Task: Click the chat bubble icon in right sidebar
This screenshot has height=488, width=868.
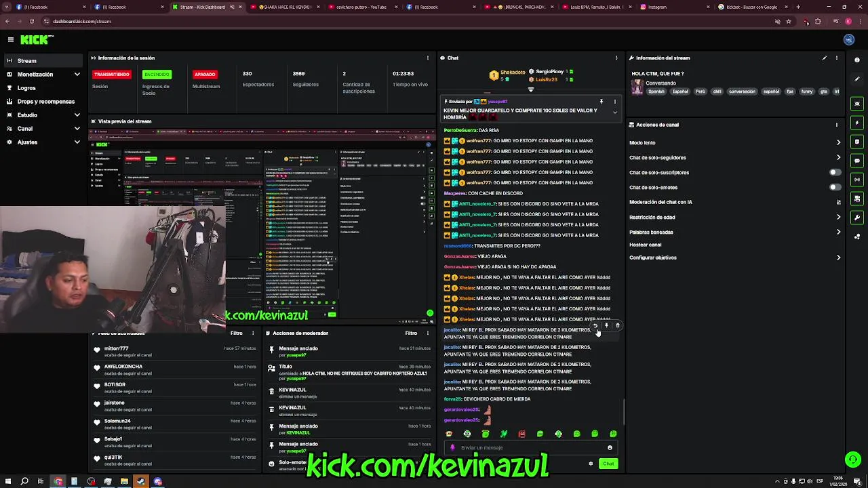Action: (858, 161)
